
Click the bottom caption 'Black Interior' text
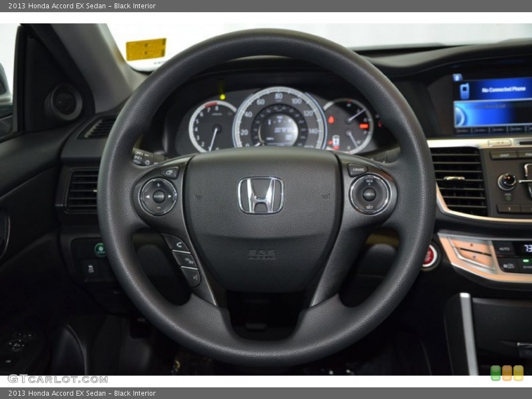pos(135,393)
